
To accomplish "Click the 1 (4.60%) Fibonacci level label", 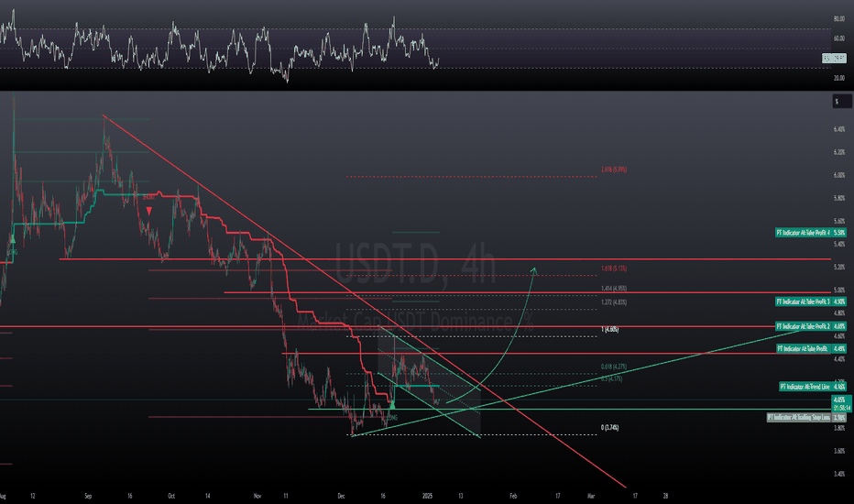I will tap(609, 329).
